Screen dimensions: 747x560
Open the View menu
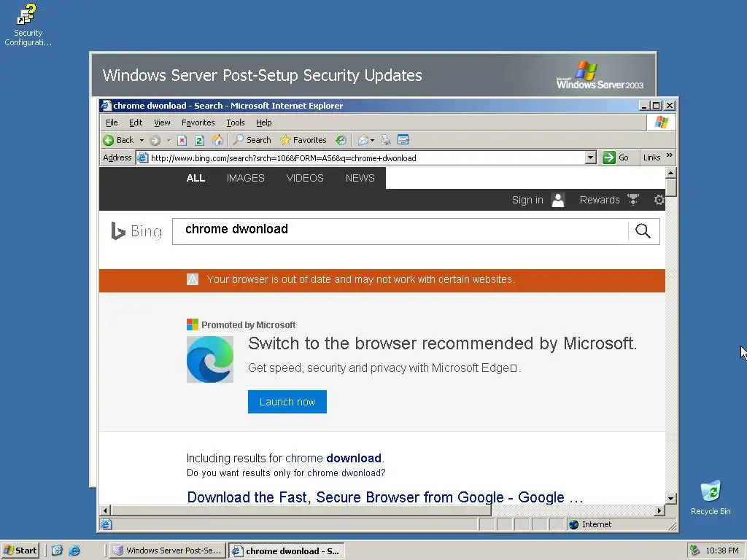pos(162,122)
